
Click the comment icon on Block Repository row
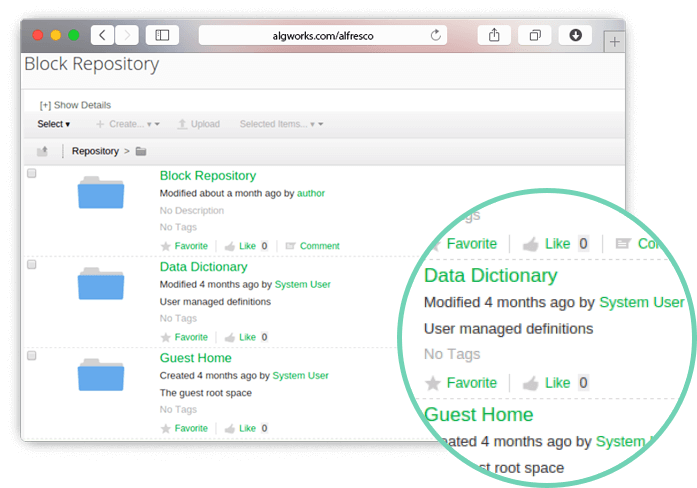290,246
